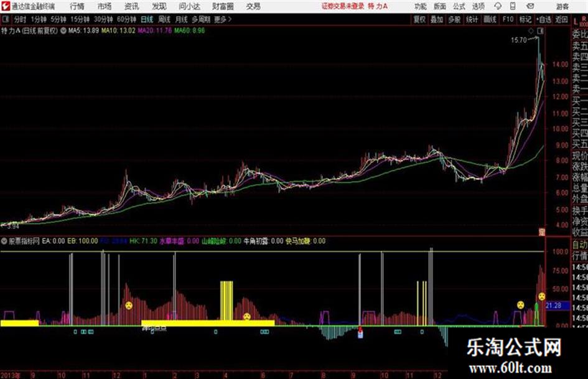Open the 选项 menu
The width and height of the screenshot is (588, 379).
click(x=478, y=6)
